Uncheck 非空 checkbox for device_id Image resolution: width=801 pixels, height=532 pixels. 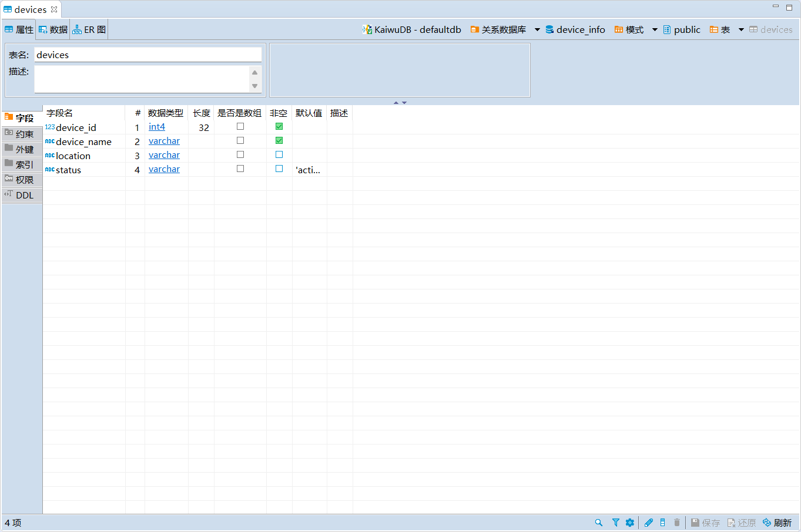(279, 126)
